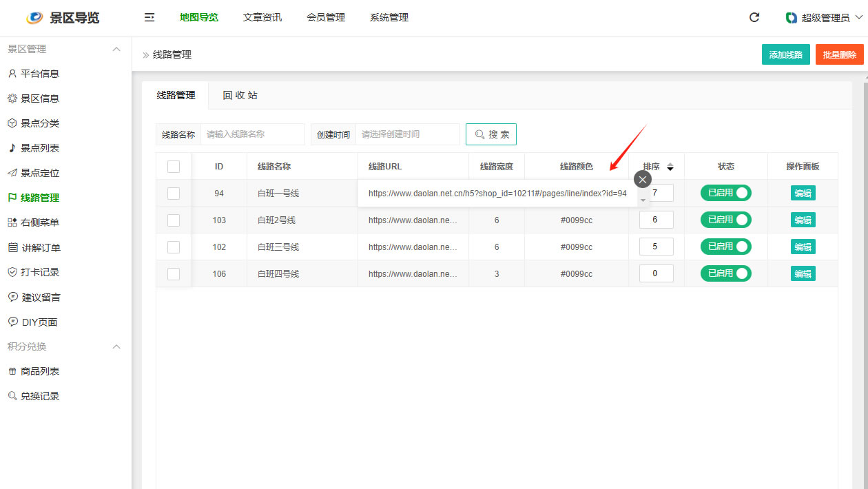
Task: Switch to the 回收站 tab
Action: pyautogui.click(x=240, y=95)
